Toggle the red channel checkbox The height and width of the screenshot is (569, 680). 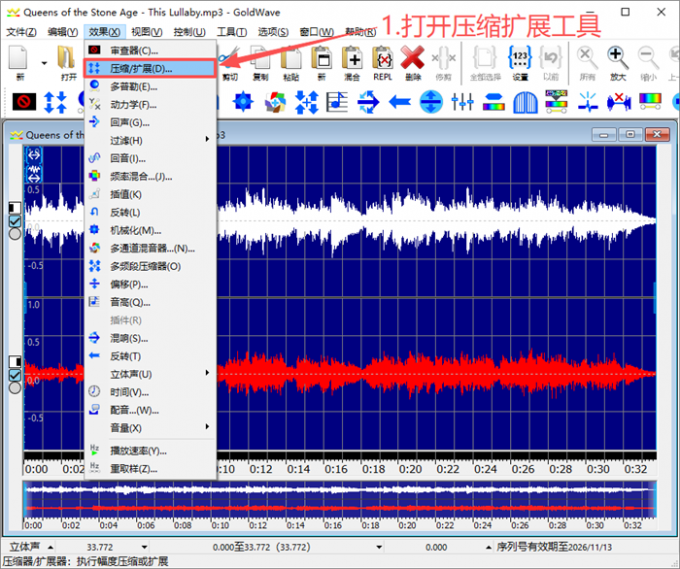(x=15, y=375)
